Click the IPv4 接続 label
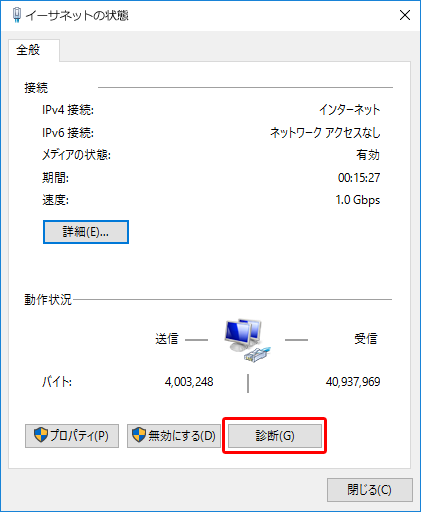421x512 pixels. coord(68,110)
